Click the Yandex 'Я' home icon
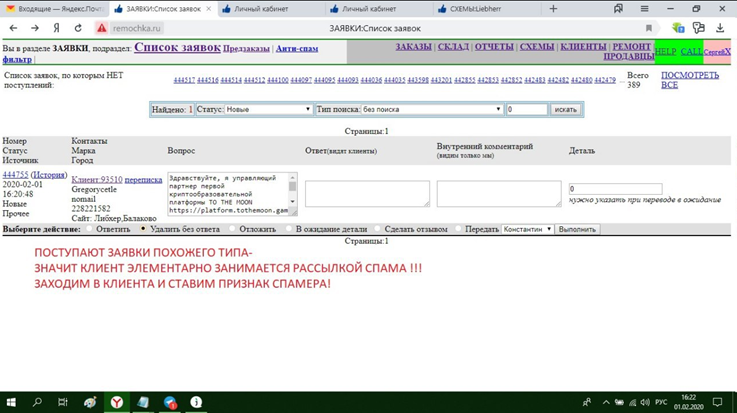737x413 pixels. (57, 27)
